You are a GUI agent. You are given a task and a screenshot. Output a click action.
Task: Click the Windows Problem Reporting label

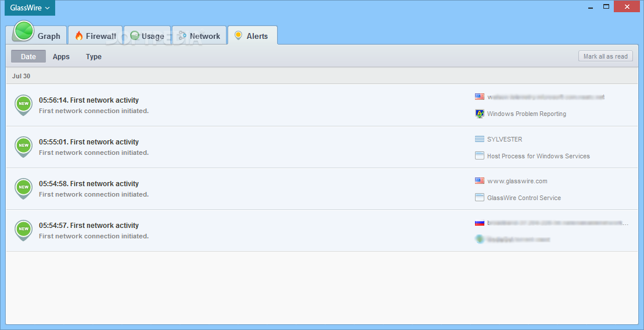(x=527, y=114)
